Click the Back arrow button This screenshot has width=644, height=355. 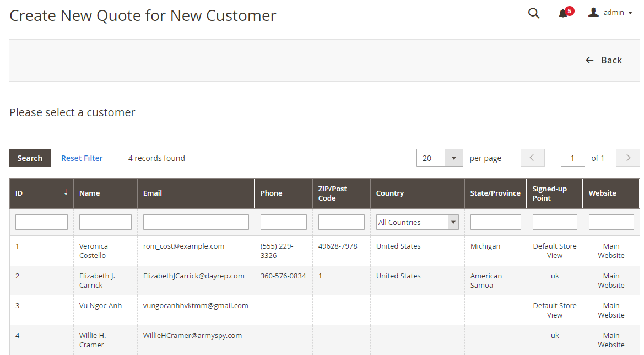click(x=604, y=60)
